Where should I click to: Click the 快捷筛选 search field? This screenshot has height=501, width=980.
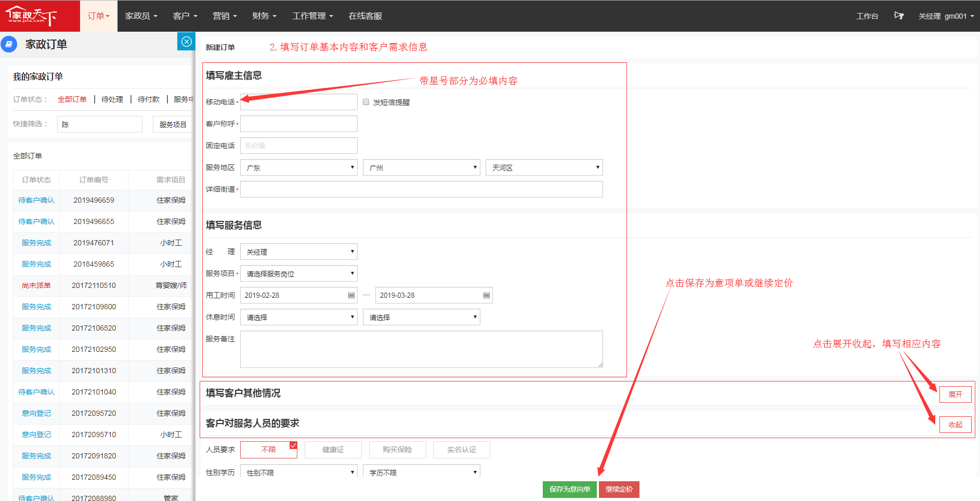pos(100,124)
